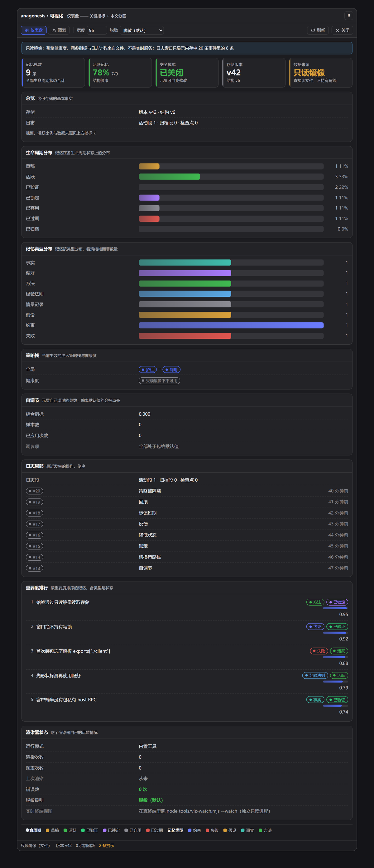Screen dimensions: 374x868
Task: Select the 记忆总数 metric card
Action: (53, 73)
